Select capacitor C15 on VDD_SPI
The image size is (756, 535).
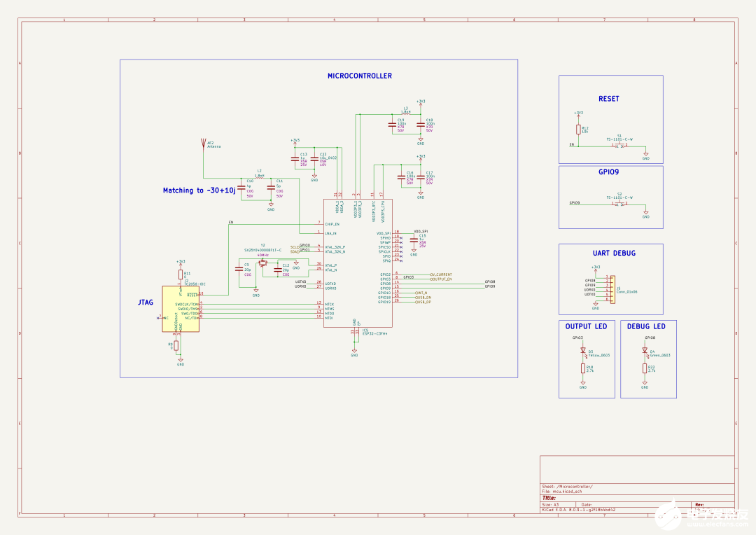[x=414, y=240]
